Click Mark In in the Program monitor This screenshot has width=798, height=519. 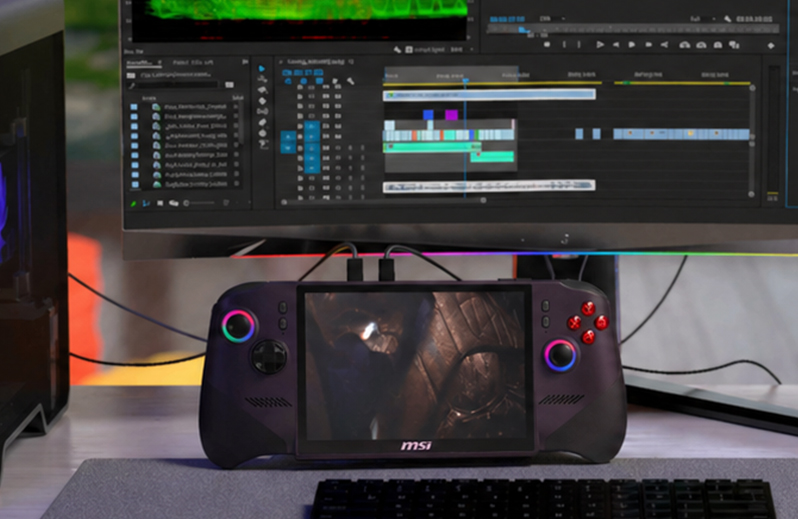(x=564, y=45)
